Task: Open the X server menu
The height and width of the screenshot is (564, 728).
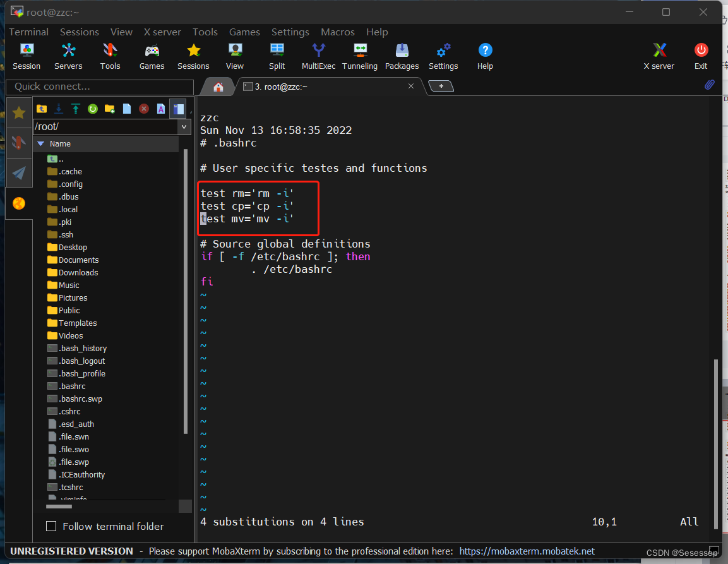Action: (162, 32)
